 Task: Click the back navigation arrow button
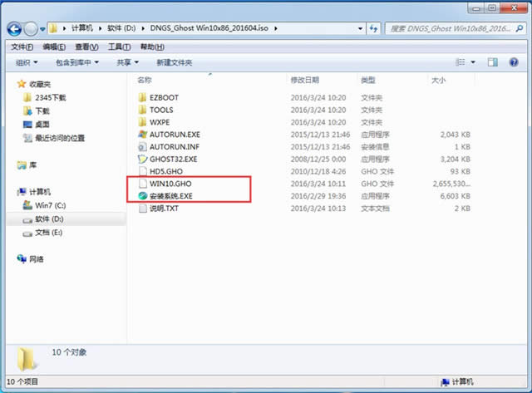pyautogui.click(x=16, y=28)
